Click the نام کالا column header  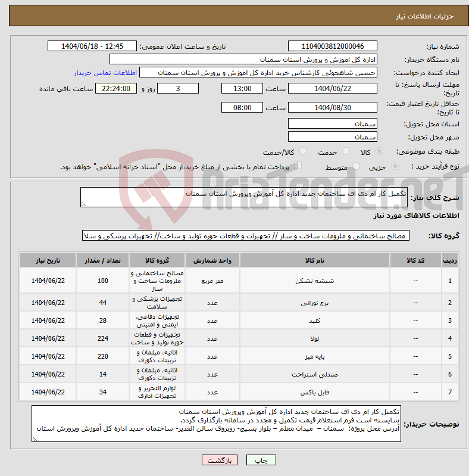[x=315, y=260]
